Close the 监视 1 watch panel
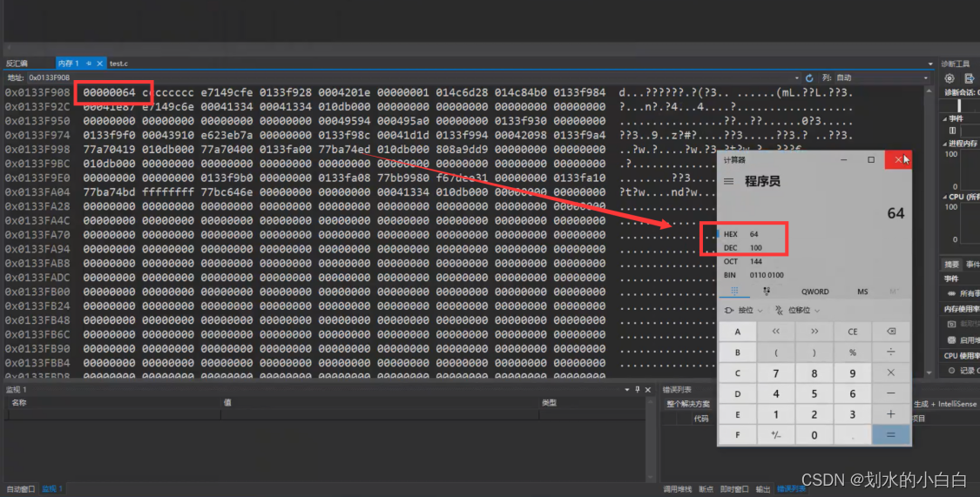The height and width of the screenshot is (497, 980). pyautogui.click(x=648, y=390)
